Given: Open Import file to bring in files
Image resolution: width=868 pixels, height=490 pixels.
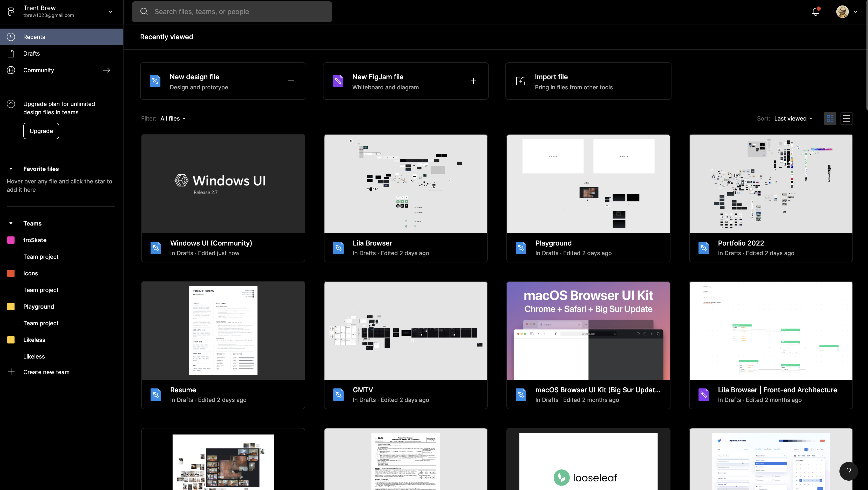Looking at the screenshot, I should 588,81.
